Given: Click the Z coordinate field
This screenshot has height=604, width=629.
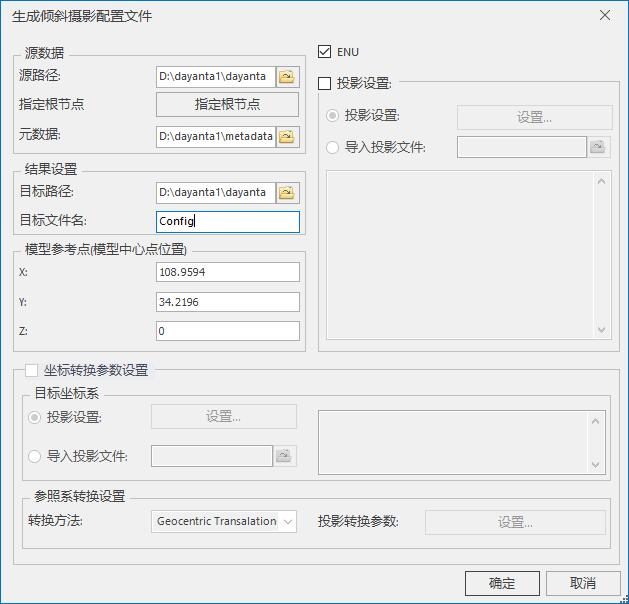Looking at the screenshot, I should (x=228, y=331).
